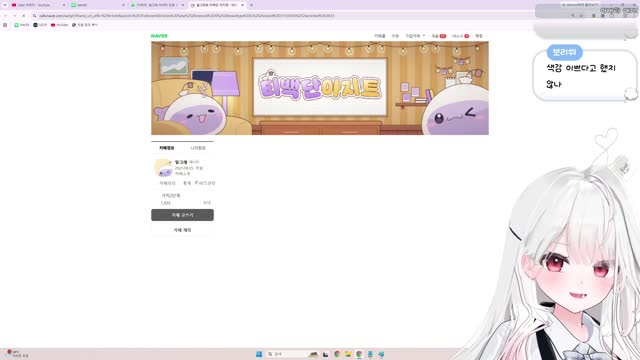Open the Windows Start menu
Screen dimensions: 640x360
point(259,354)
